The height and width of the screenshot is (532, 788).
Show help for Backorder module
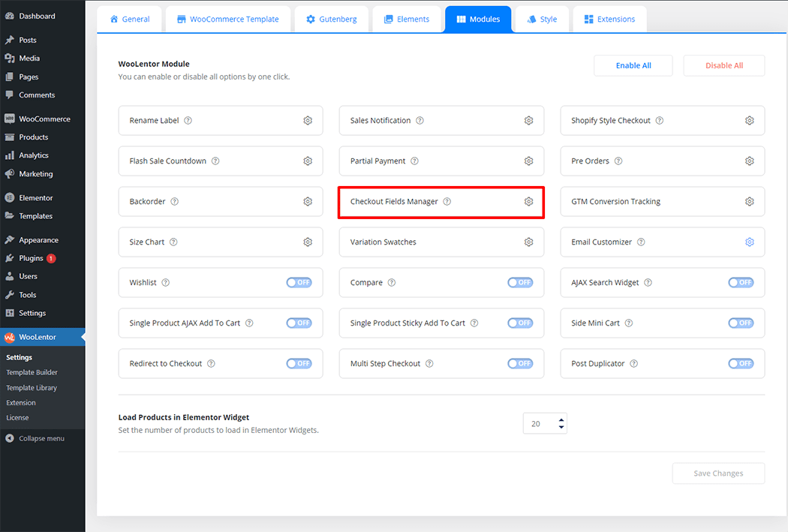tap(174, 201)
